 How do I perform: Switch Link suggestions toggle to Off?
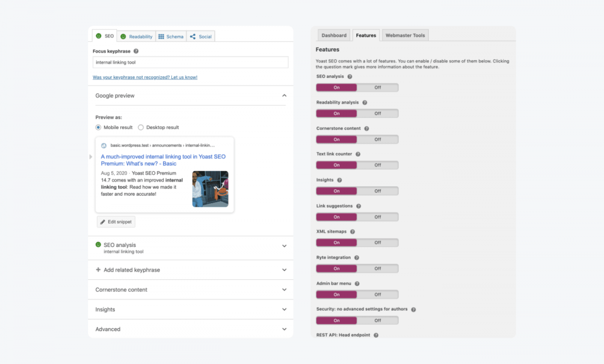coord(377,217)
